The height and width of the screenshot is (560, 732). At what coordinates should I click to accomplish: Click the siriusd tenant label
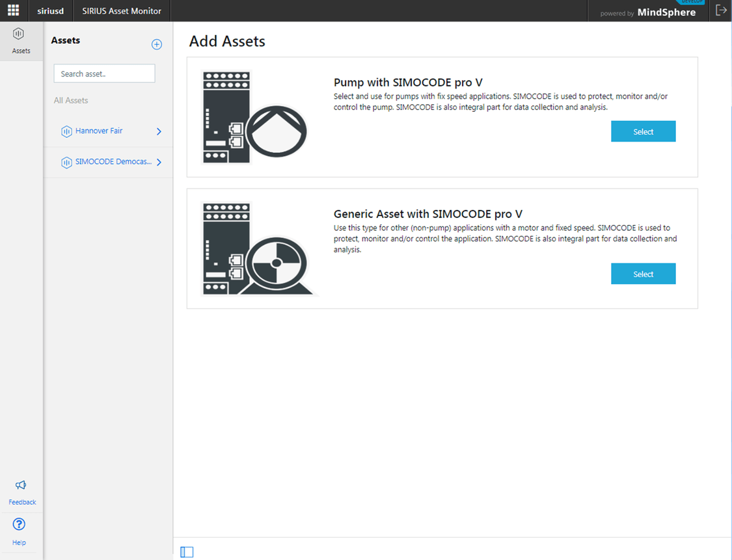click(x=50, y=11)
